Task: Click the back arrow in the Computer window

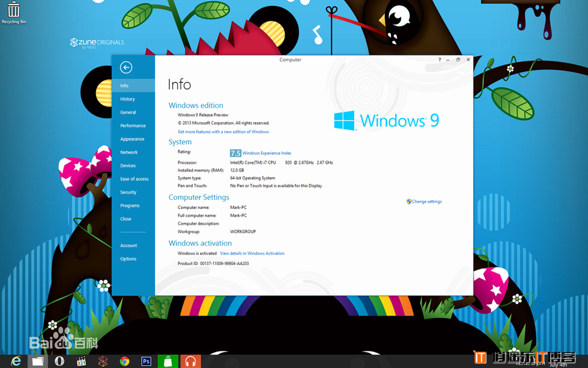Action: [126, 67]
